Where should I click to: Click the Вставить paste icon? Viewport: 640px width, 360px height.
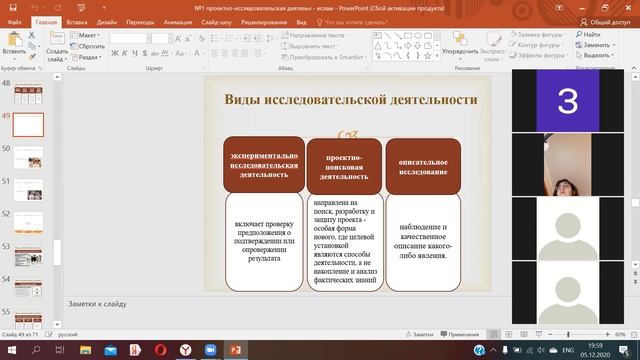click(14, 40)
